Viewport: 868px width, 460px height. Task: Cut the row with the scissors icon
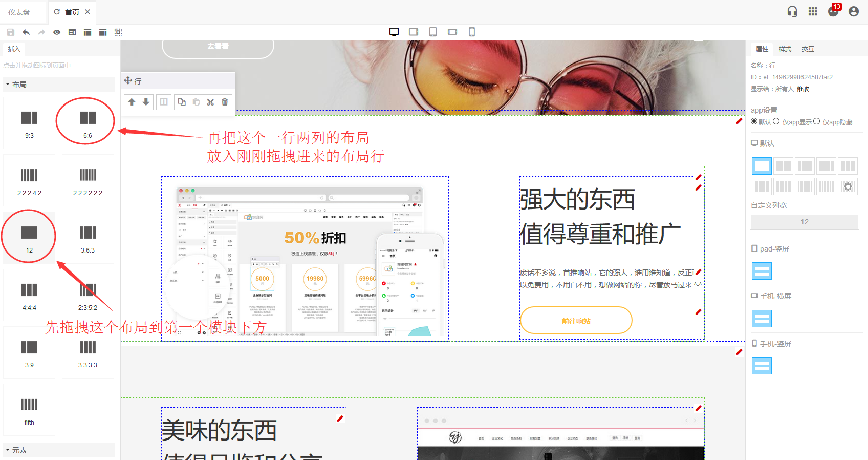pos(210,102)
